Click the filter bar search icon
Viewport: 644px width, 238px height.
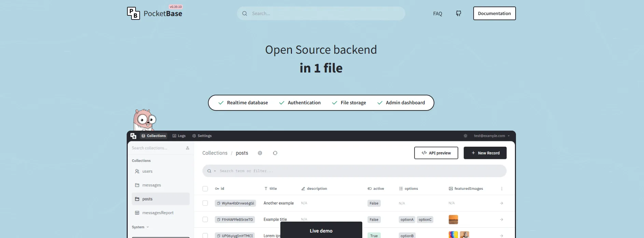click(209, 171)
